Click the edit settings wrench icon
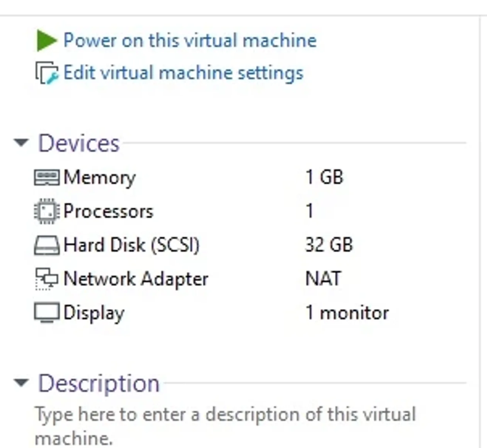Image resolution: width=487 pixels, height=448 pixels. click(x=47, y=73)
